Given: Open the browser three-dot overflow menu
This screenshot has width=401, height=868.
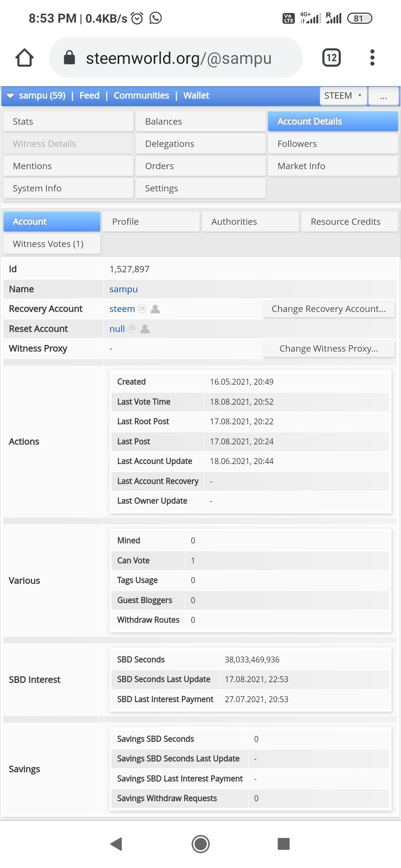Looking at the screenshot, I should (x=372, y=57).
